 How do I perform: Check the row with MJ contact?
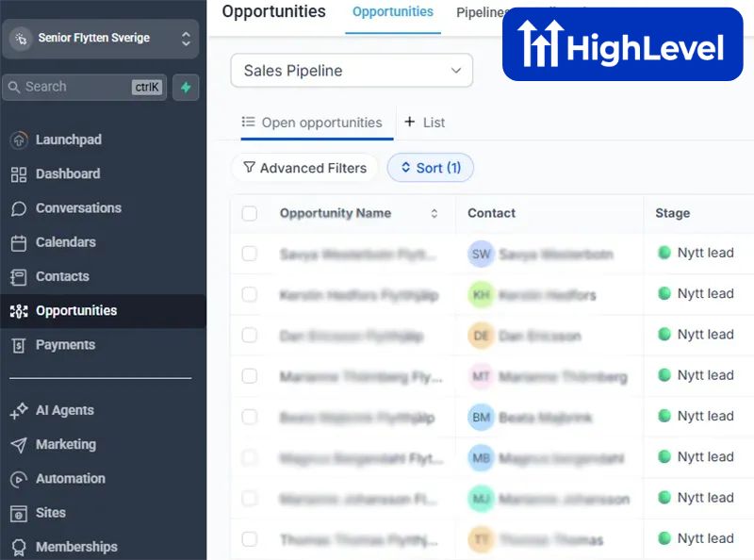point(250,499)
